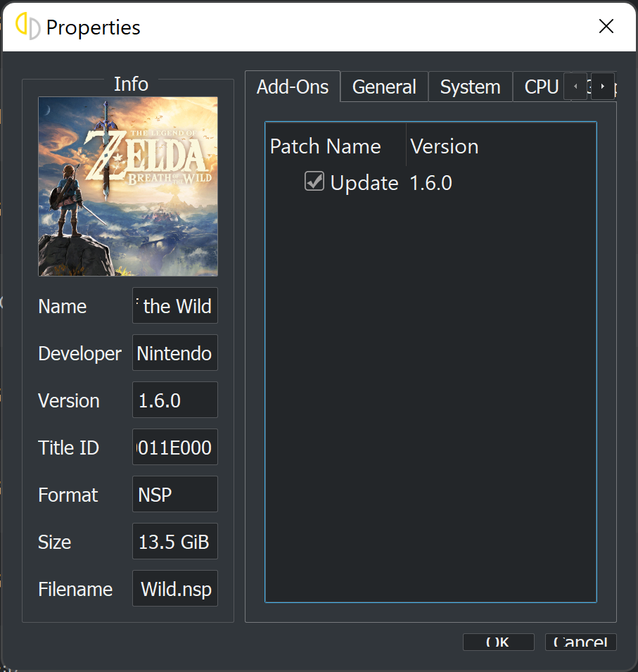The image size is (638, 672).
Task: Click the yuzu logo icon in title bar
Action: pos(27,27)
